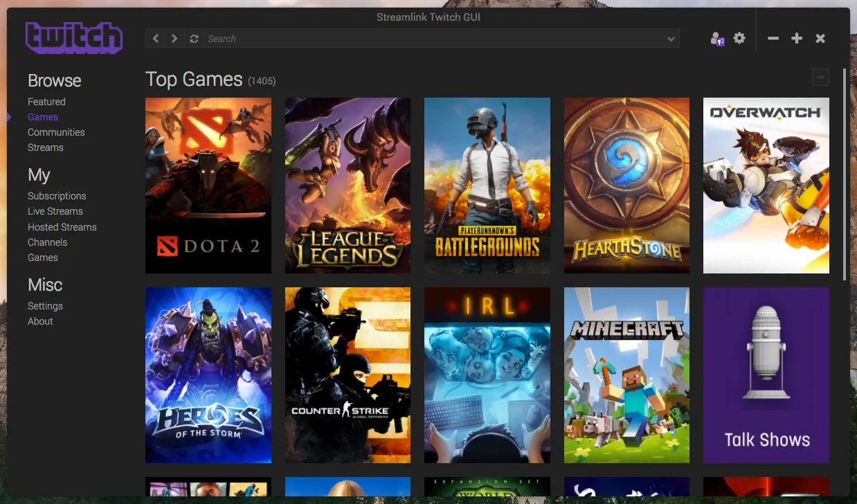Open Games under the My section

click(43, 258)
